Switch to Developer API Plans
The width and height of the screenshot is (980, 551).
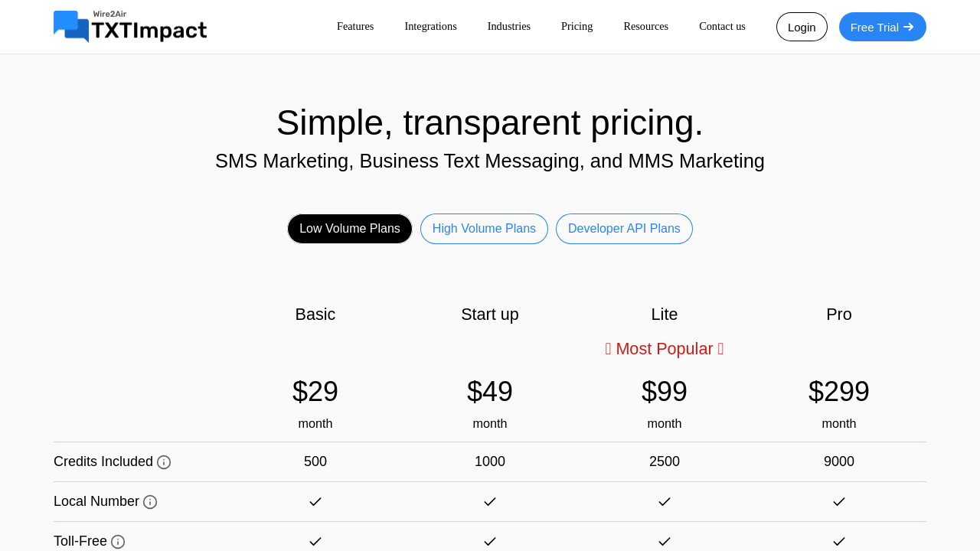pyautogui.click(x=624, y=229)
